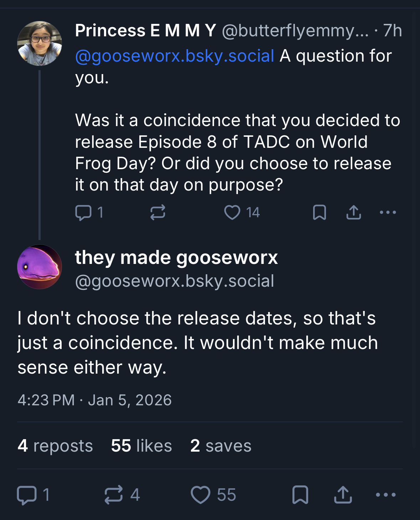Reply to gooseworx's main post
This screenshot has height=520, width=420.
pos(27,495)
